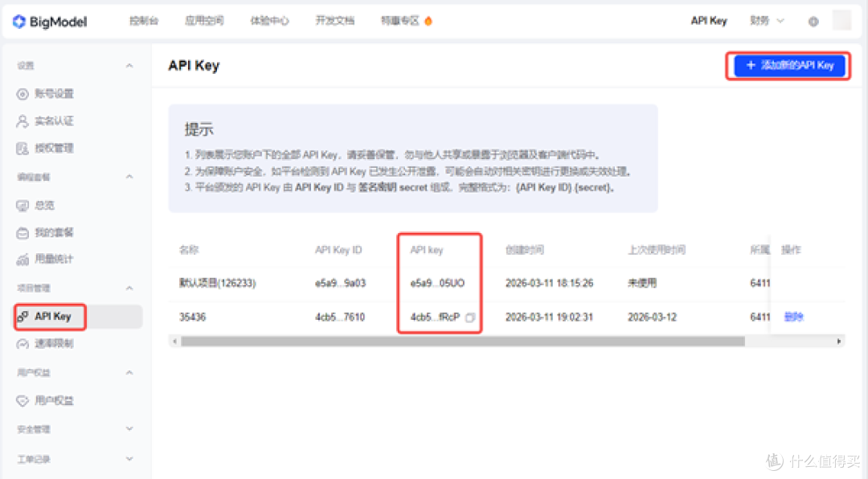This screenshot has height=479, width=868.
Task: Click the 未使用 last-used cell
Action: click(x=642, y=284)
